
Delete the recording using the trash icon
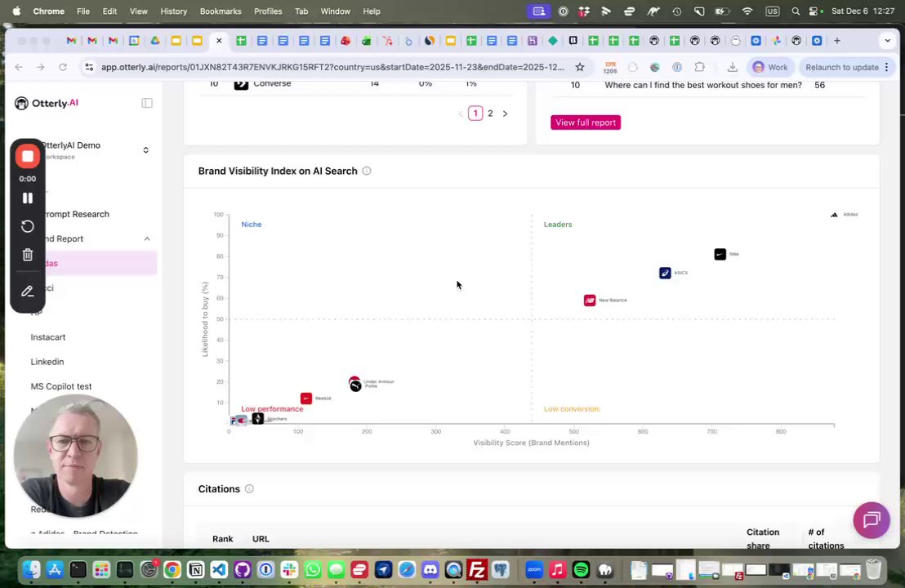[27, 255]
